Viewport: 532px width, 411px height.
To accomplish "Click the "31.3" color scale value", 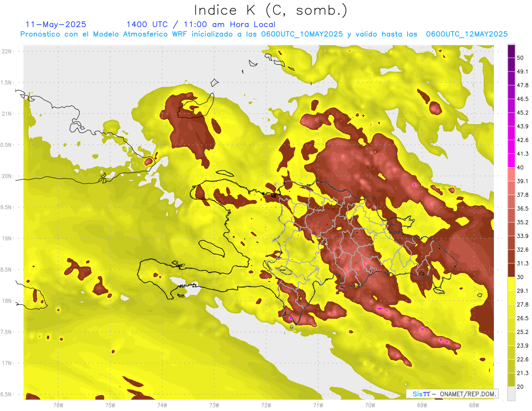I will pos(522,263).
